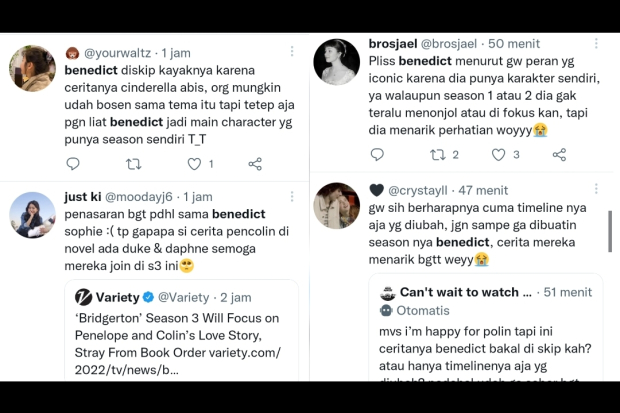The image size is (620, 413).
Task: Like the @yourwaltz tweet
Action: tap(194, 164)
